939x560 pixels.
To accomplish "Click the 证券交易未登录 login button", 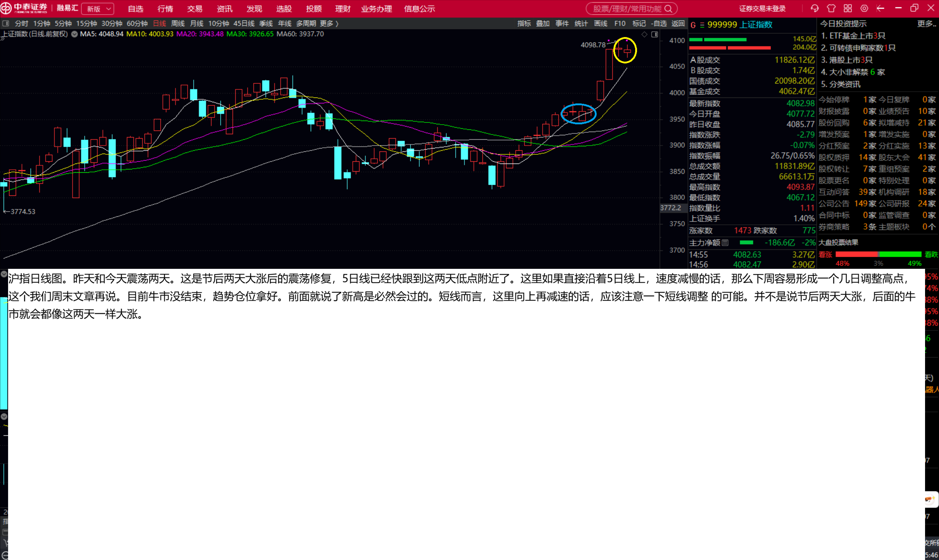I will [x=762, y=9].
